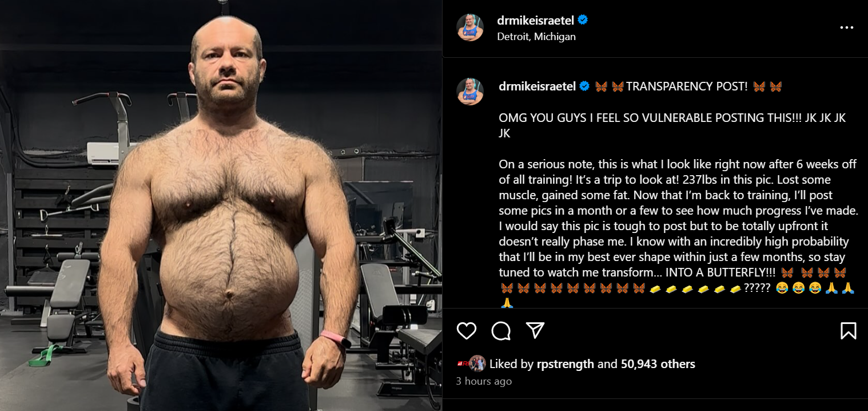
Task: Click the avatar beside the caption username
Action: (x=470, y=92)
